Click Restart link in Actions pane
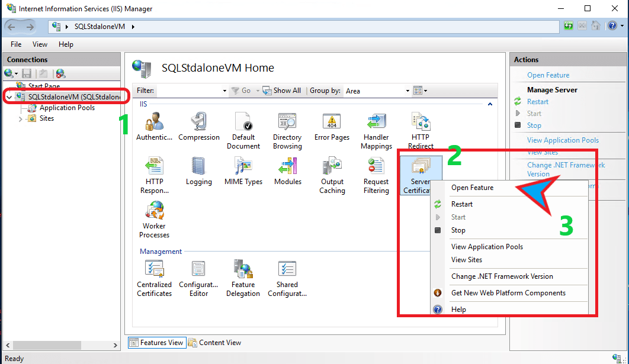This screenshot has width=629, height=364. tap(538, 102)
